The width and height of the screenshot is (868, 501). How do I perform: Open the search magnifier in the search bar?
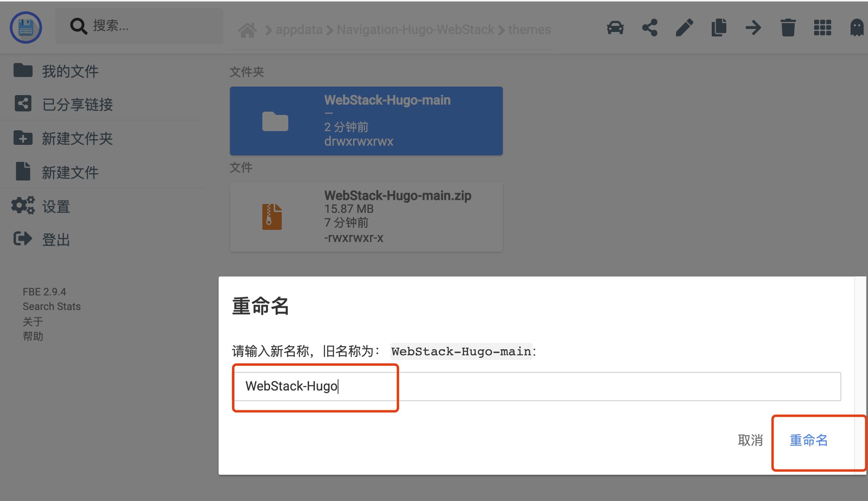pos(78,26)
